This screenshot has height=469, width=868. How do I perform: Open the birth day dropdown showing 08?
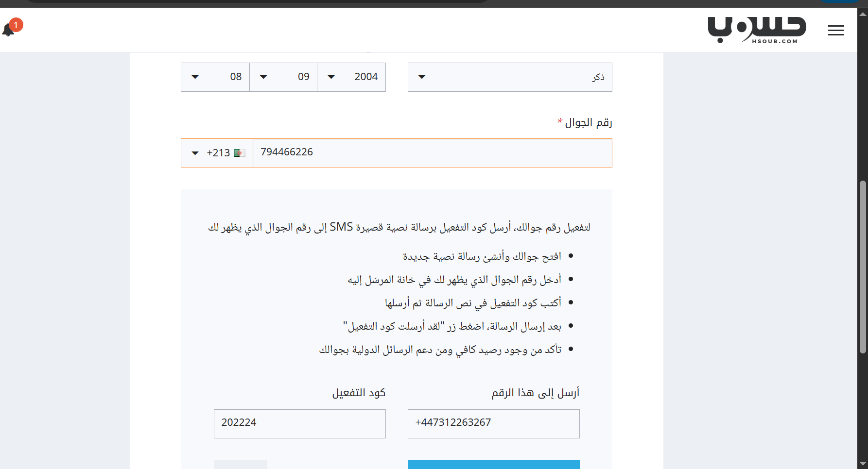[x=215, y=77]
